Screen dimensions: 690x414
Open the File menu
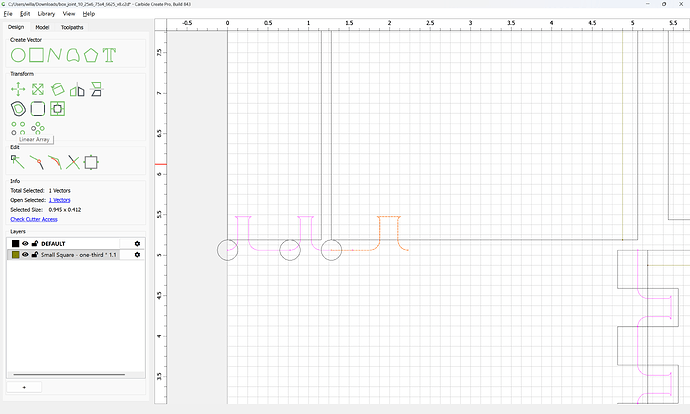pyautogui.click(x=8, y=14)
